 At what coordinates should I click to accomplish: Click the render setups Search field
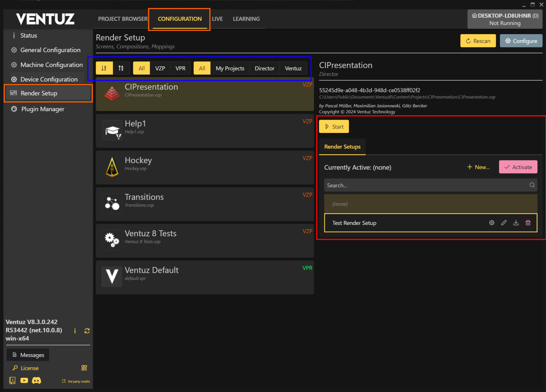click(x=431, y=185)
